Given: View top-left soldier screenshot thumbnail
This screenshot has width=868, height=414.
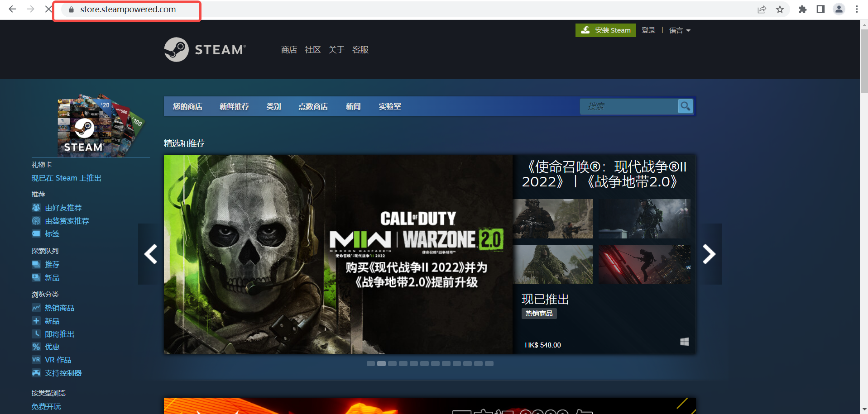Looking at the screenshot, I should [x=553, y=219].
